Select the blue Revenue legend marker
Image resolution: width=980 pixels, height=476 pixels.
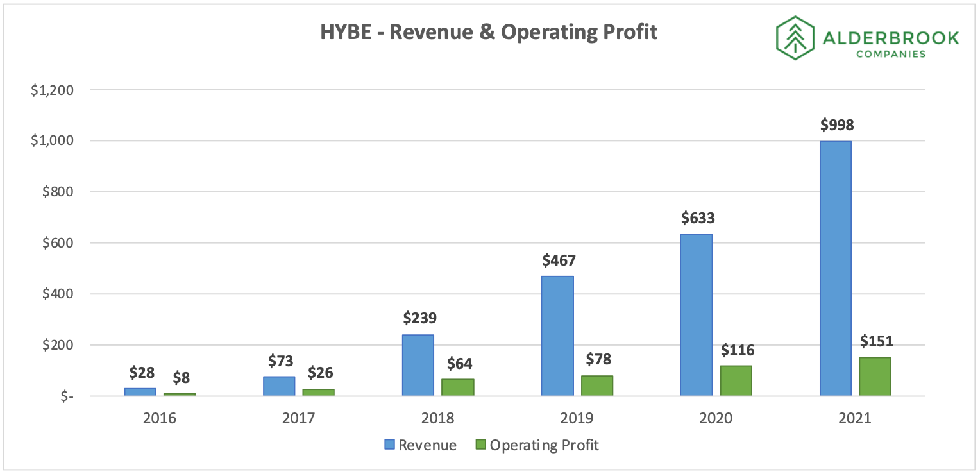pyautogui.click(x=389, y=445)
